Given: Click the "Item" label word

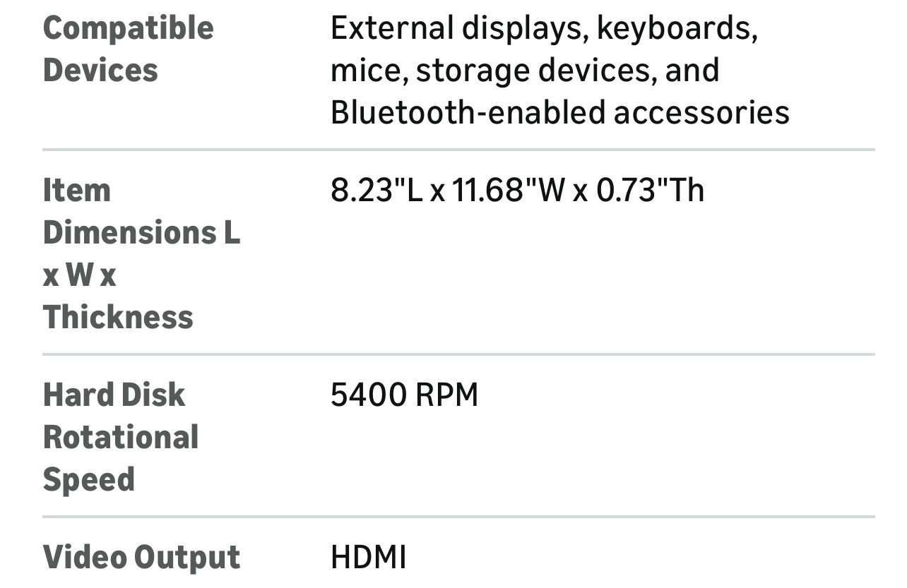Looking at the screenshot, I should pos(77,191).
